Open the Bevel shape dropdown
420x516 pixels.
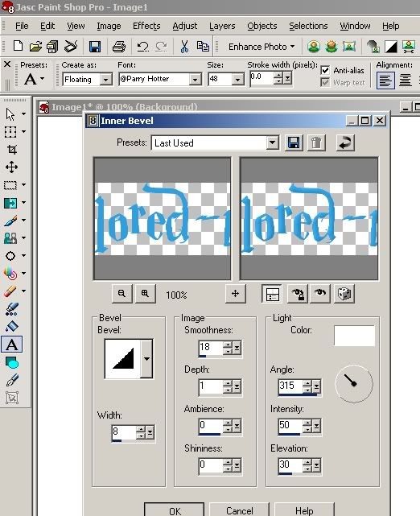point(146,359)
